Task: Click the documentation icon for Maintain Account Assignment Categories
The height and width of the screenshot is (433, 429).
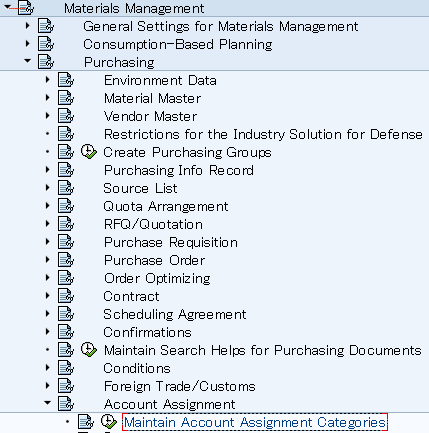Action: 86,422
